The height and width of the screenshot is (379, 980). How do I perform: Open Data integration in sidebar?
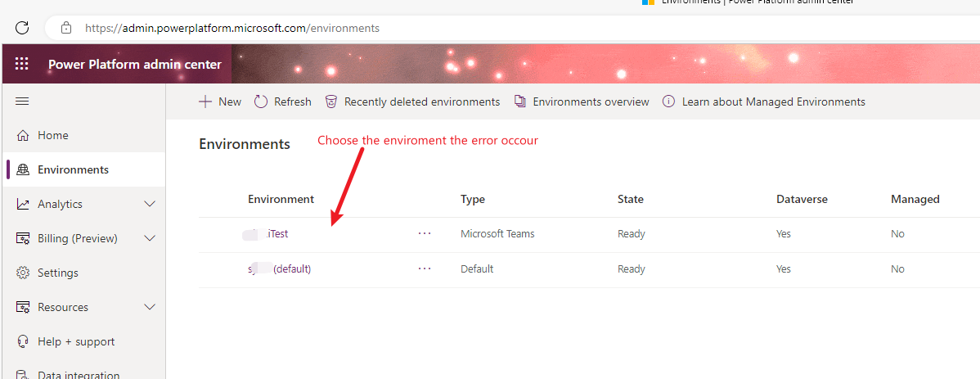pos(79,375)
